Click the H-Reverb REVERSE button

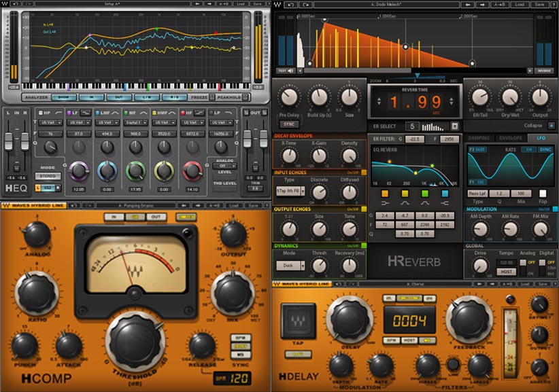tap(544, 71)
